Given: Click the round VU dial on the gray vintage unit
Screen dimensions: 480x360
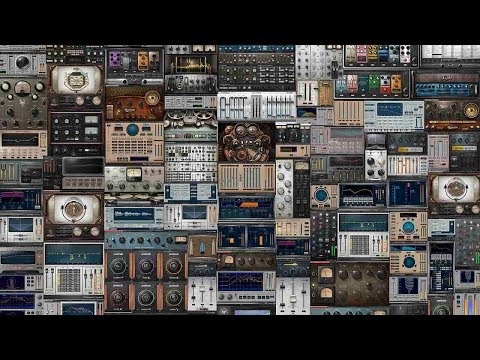Looking at the screenshot, I should tap(23, 88).
